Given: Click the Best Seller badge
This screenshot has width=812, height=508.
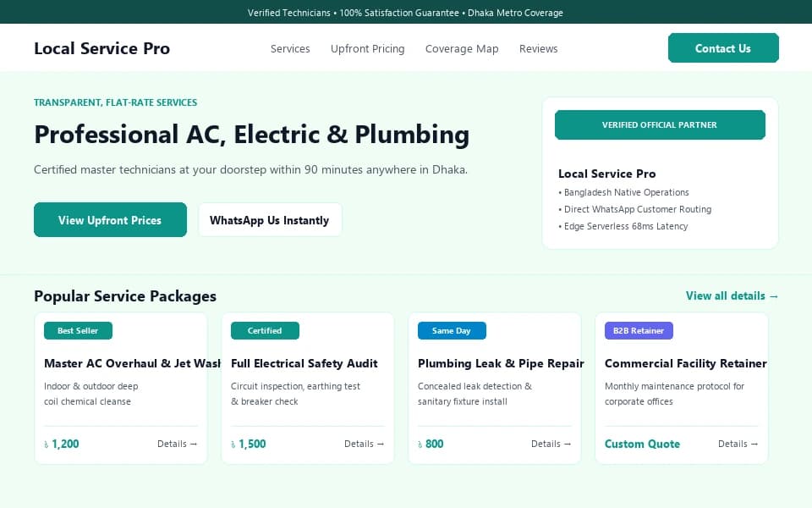Looking at the screenshot, I should pyautogui.click(x=78, y=331).
